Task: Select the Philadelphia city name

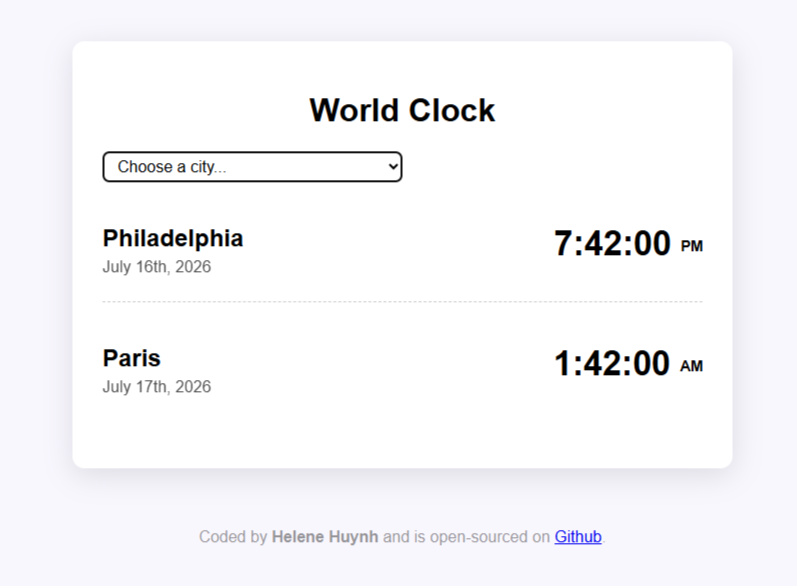Action: [x=173, y=238]
